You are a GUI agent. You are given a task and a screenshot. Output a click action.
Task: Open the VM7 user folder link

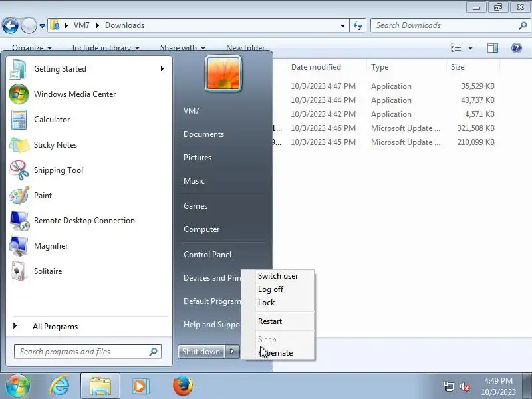[192, 111]
